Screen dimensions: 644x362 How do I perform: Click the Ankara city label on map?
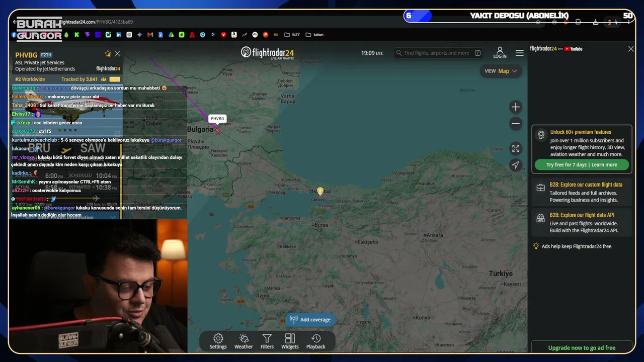coord(434,235)
